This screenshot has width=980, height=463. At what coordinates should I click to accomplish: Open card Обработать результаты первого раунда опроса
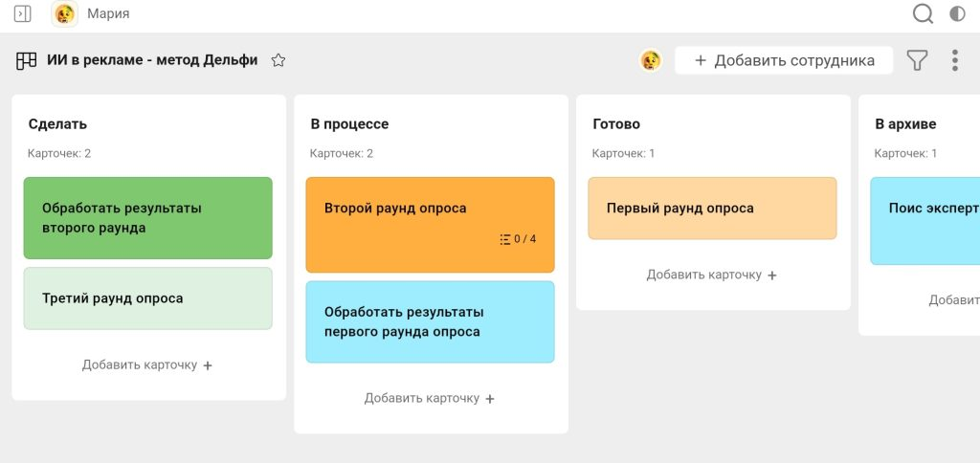[x=430, y=321]
